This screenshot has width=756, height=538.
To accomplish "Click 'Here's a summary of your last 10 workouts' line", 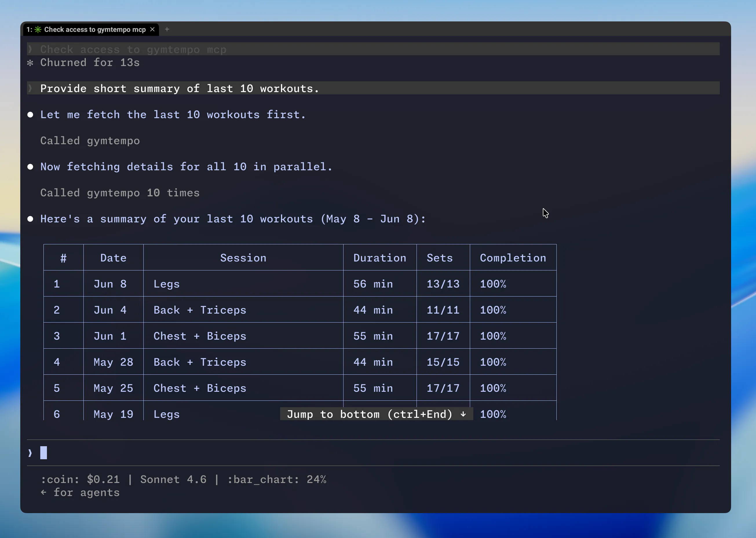I will coord(233,219).
